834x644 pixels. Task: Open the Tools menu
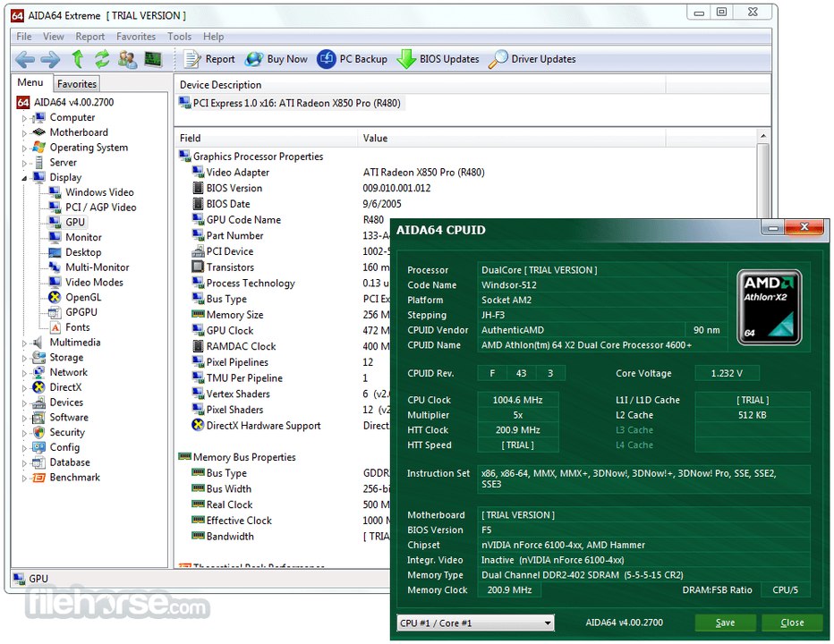179,36
